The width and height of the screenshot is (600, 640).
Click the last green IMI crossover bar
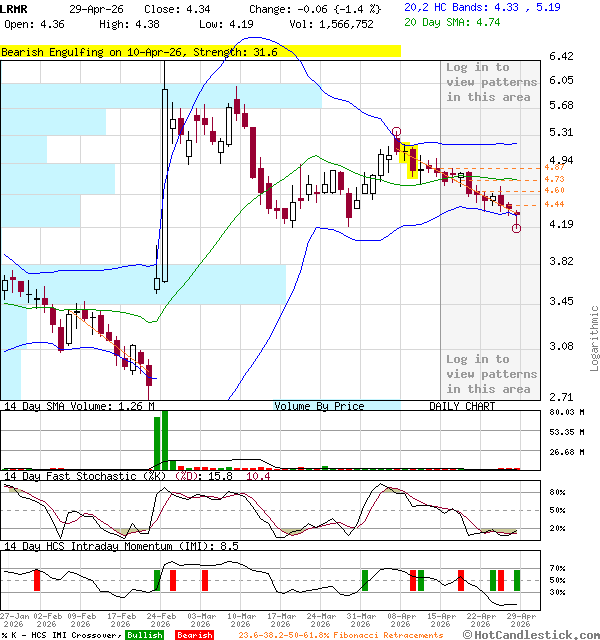517,580
